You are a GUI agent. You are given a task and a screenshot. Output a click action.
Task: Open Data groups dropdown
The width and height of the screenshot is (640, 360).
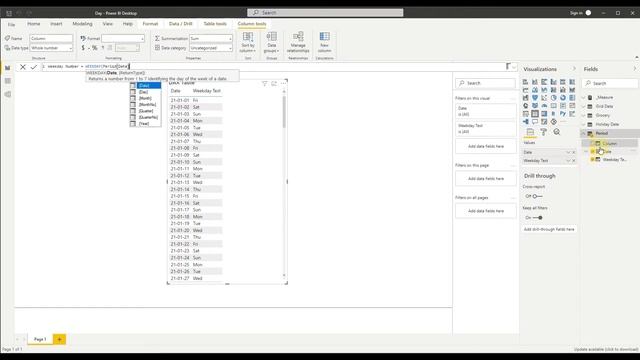[271, 42]
